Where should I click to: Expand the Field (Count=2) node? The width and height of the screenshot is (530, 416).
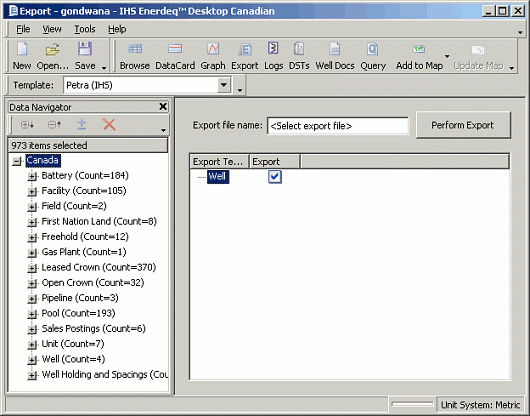[x=32, y=207]
